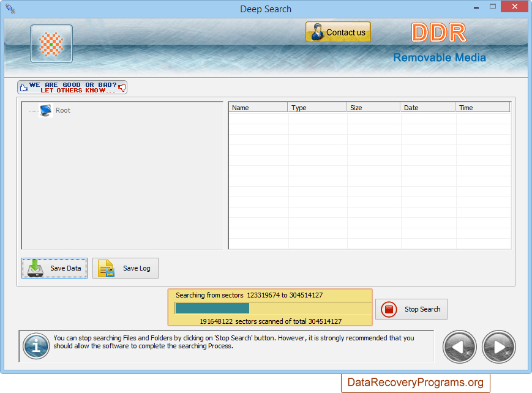Minimize the Deep Search window
532x393 pixels.
coord(476,7)
